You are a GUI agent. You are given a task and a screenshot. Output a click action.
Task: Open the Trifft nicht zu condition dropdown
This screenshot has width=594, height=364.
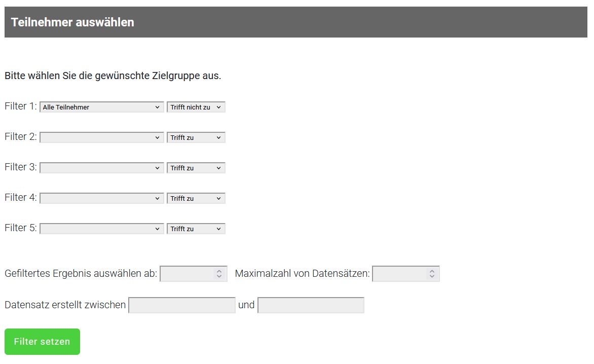pos(196,106)
